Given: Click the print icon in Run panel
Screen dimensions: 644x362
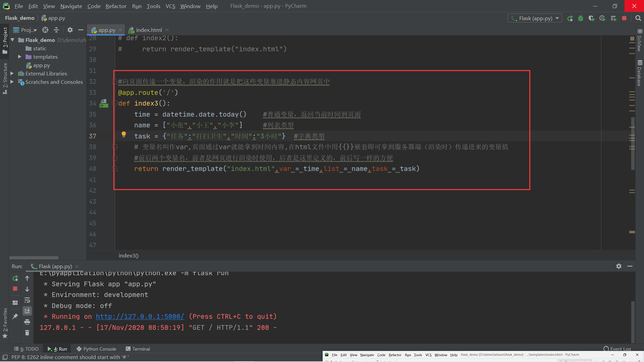Looking at the screenshot, I should pyautogui.click(x=27, y=322).
